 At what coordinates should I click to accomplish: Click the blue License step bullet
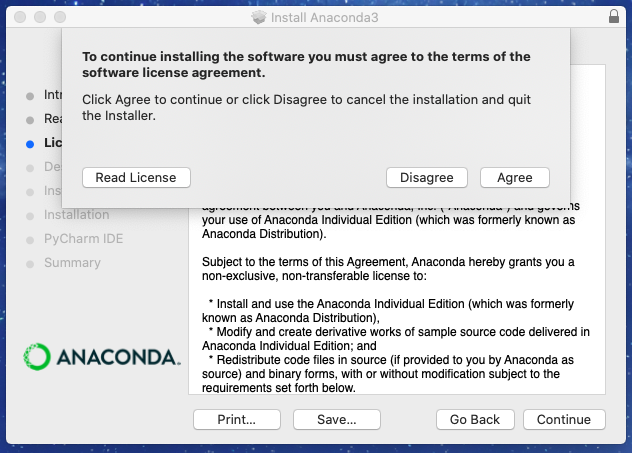pos(30,144)
